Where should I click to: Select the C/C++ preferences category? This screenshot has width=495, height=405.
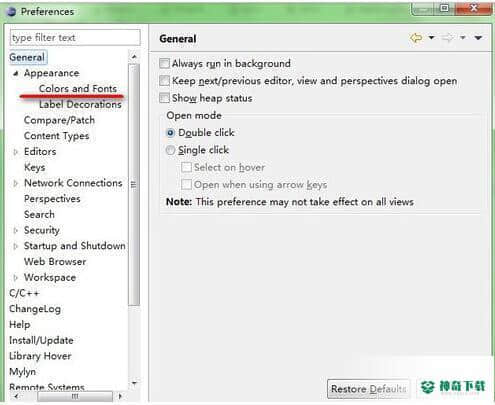pyautogui.click(x=24, y=293)
